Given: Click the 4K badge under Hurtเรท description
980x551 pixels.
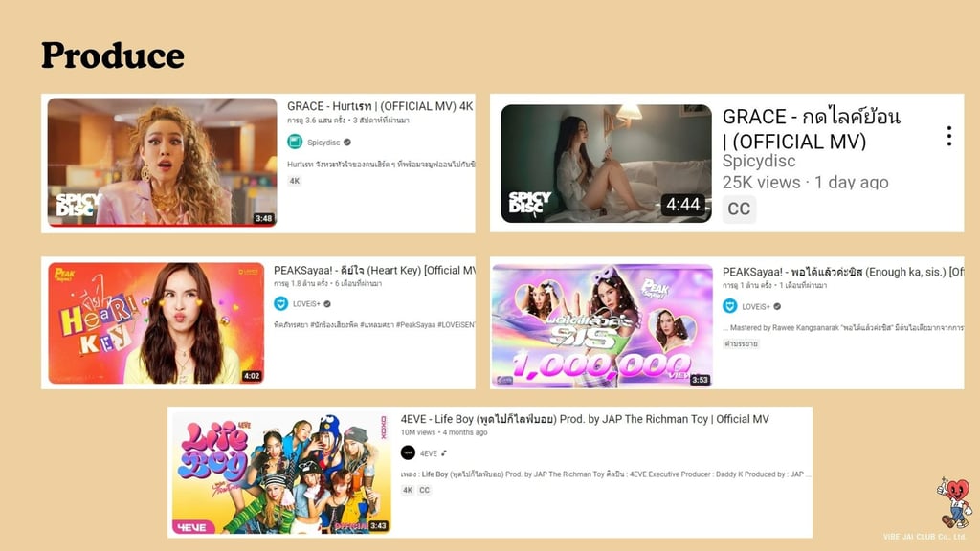Looking at the screenshot, I should 295,181.
